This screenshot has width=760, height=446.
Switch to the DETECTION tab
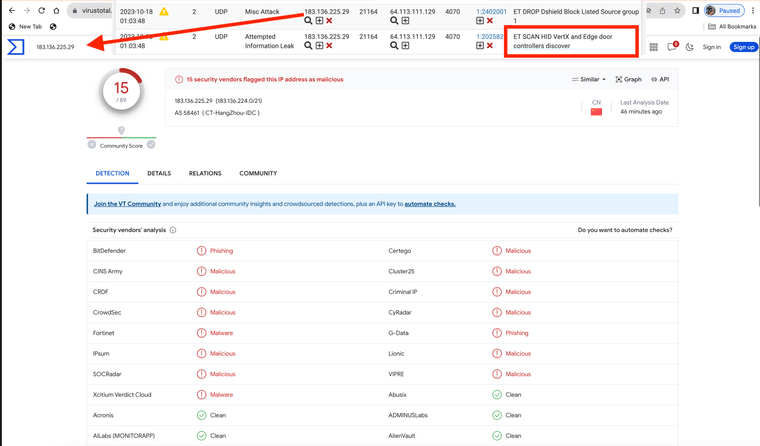[112, 173]
